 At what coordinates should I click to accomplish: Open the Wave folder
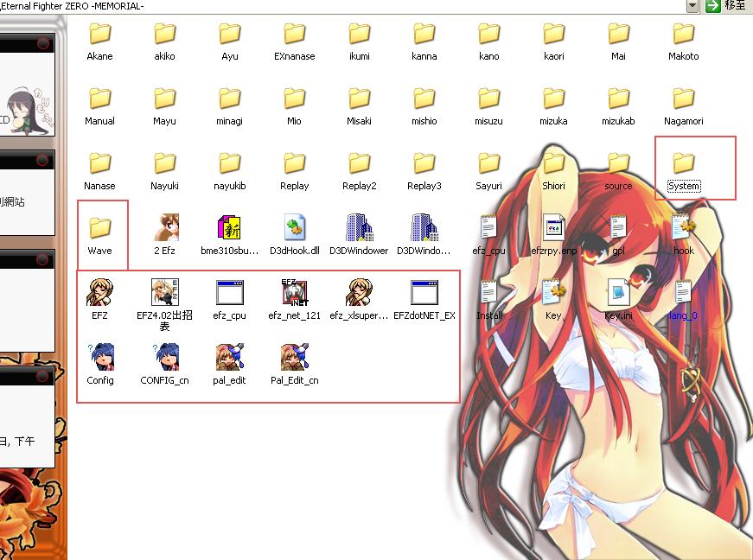(x=100, y=228)
